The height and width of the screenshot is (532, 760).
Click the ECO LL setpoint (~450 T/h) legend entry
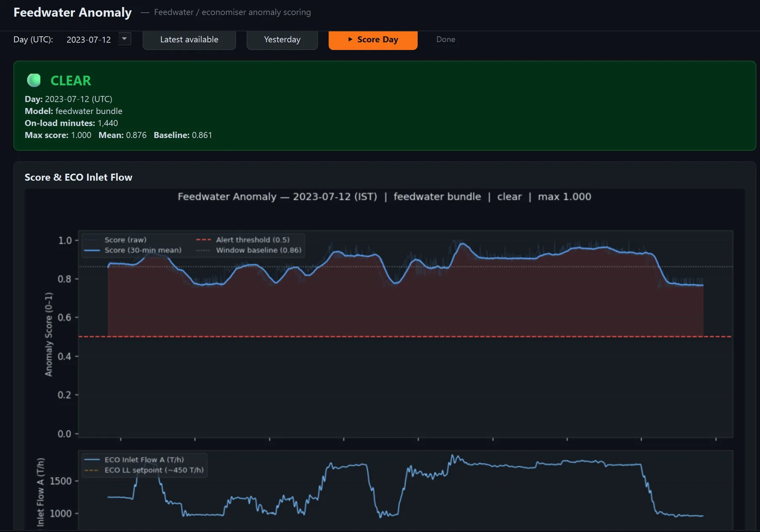tap(144, 470)
